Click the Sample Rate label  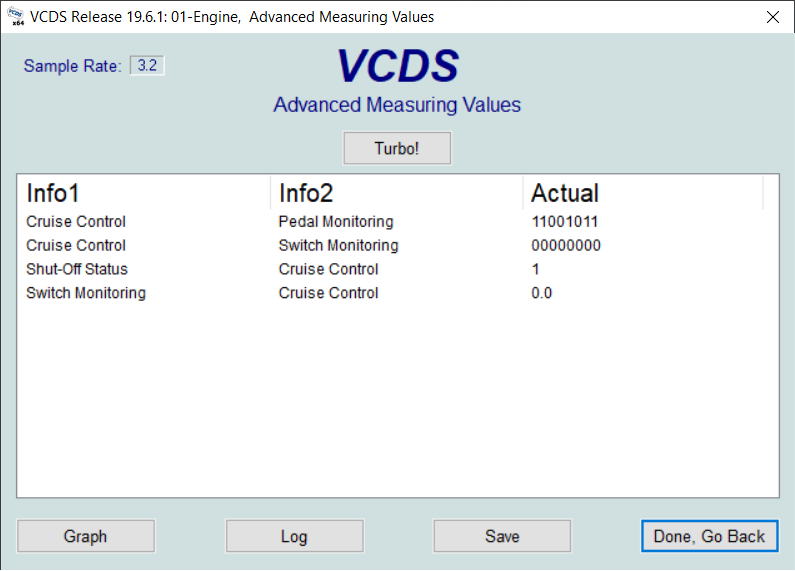tap(73, 66)
